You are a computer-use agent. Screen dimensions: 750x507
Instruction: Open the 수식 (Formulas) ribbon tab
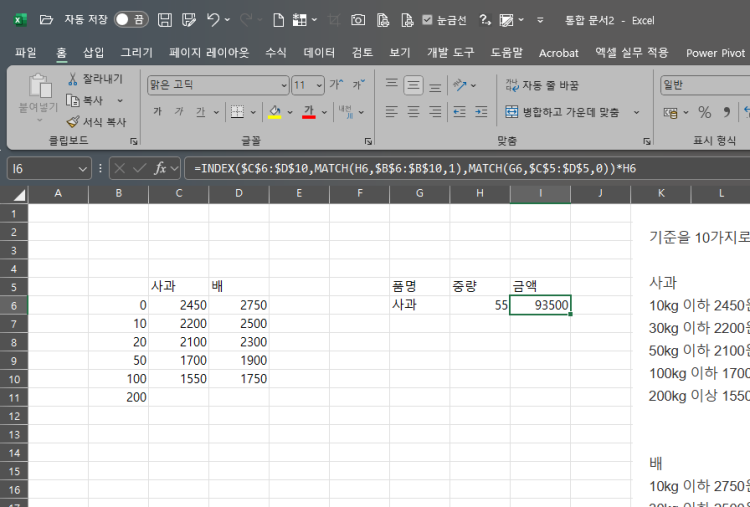[276, 53]
